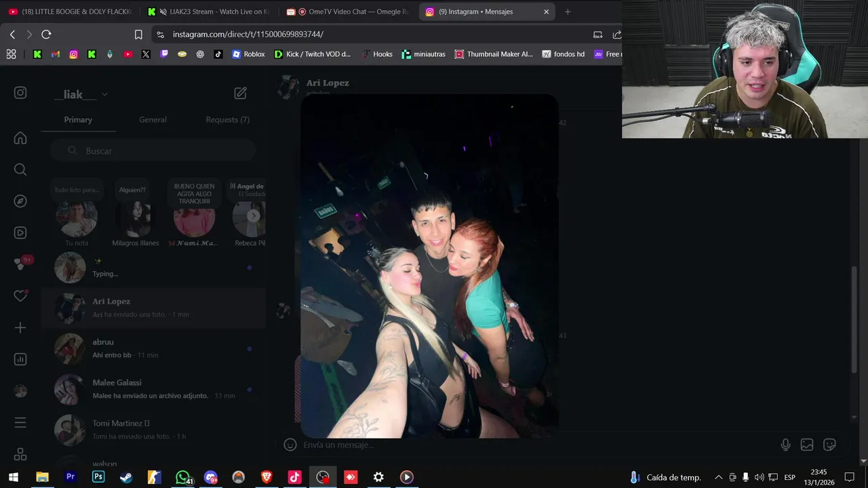Image resolution: width=868 pixels, height=488 pixels.
Task: Go to Instagram Home feed icon
Action: 20,138
